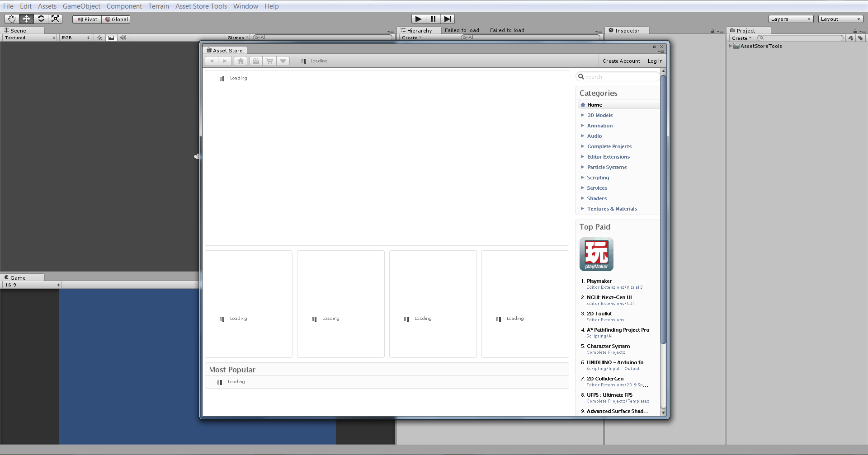The height and width of the screenshot is (455, 868).
Task: Open the Component menu
Action: click(124, 6)
